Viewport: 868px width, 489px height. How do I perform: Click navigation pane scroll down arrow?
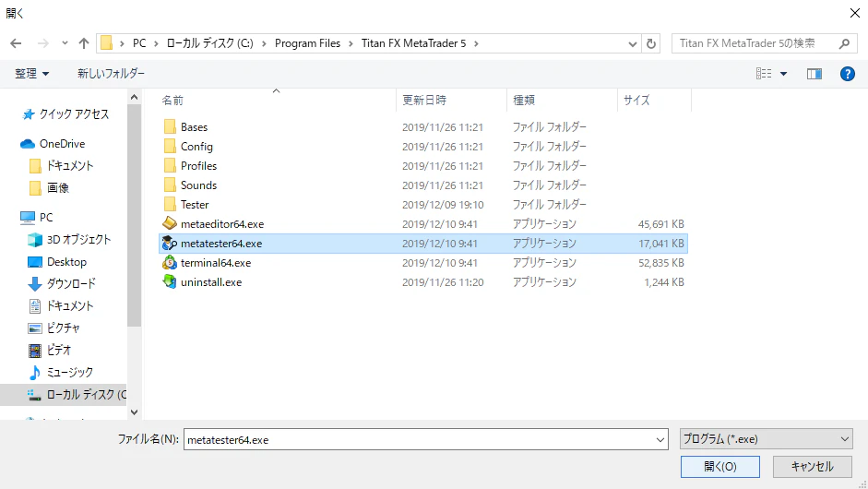point(134,412)
